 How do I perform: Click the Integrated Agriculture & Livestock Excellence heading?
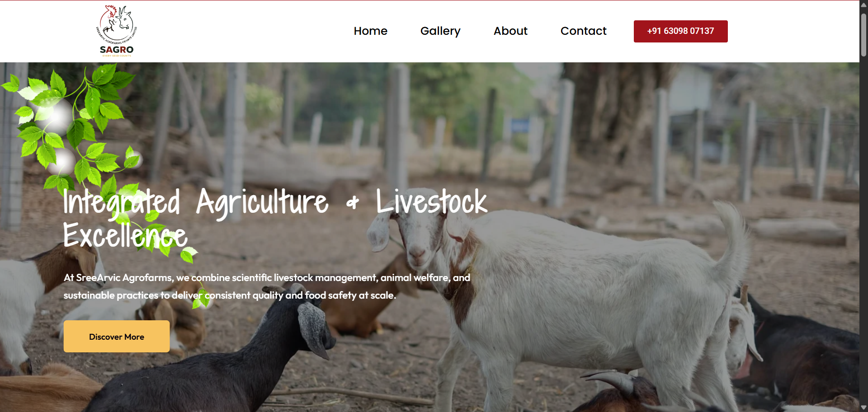[x=275, y=218]
